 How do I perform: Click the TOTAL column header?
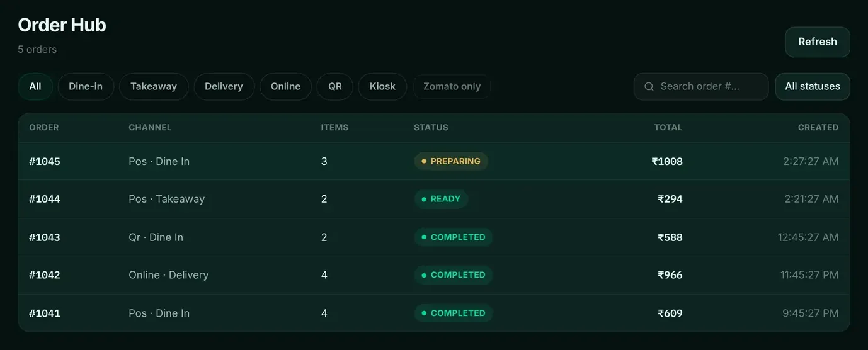(x=668, y=128)
